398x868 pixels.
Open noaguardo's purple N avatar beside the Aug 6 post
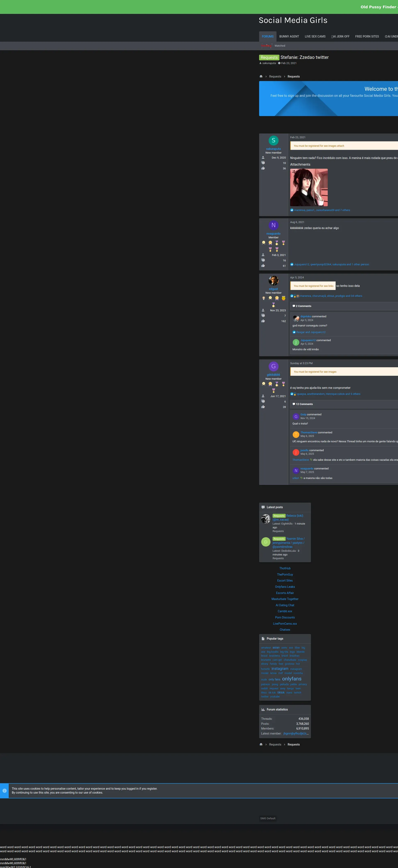click(x=273, y=225)
